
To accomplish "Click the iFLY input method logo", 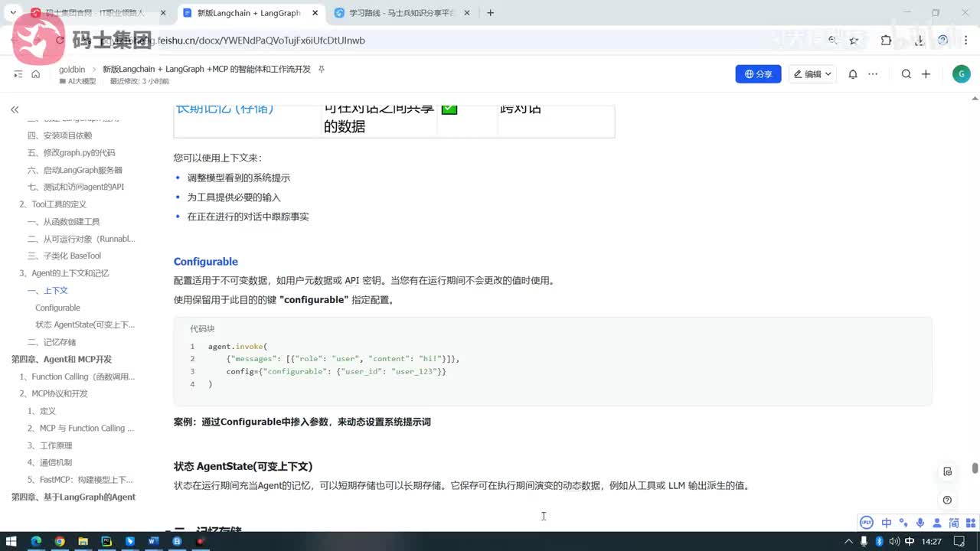I will tap(867, 523).
